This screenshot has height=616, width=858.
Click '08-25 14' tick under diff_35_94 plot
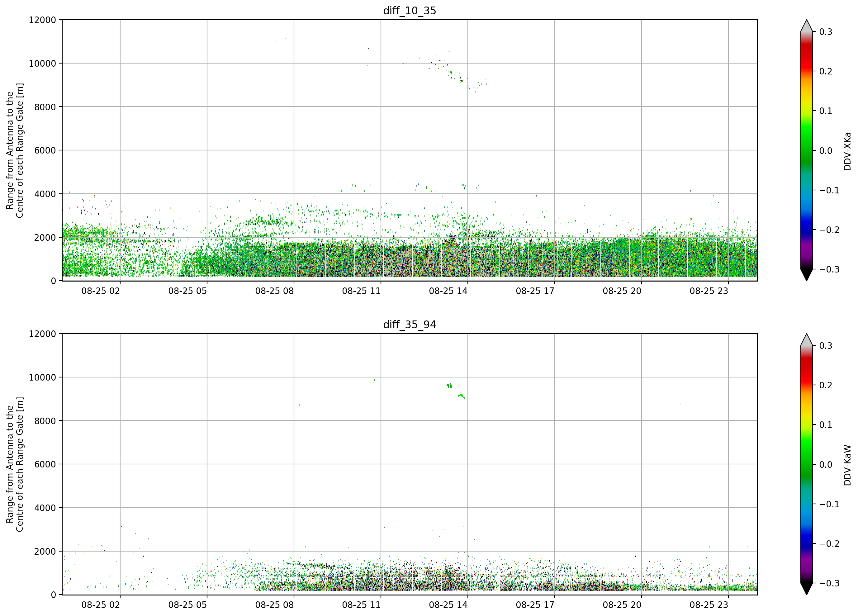point(448,605)
